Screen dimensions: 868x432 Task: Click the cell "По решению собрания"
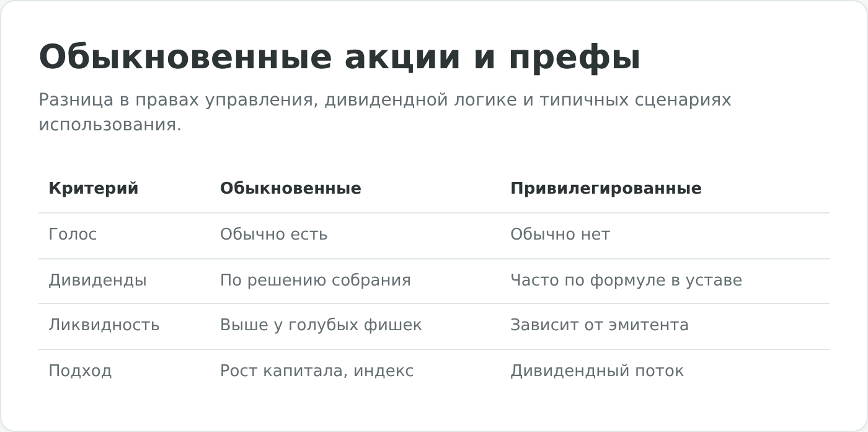coord(315,281)
